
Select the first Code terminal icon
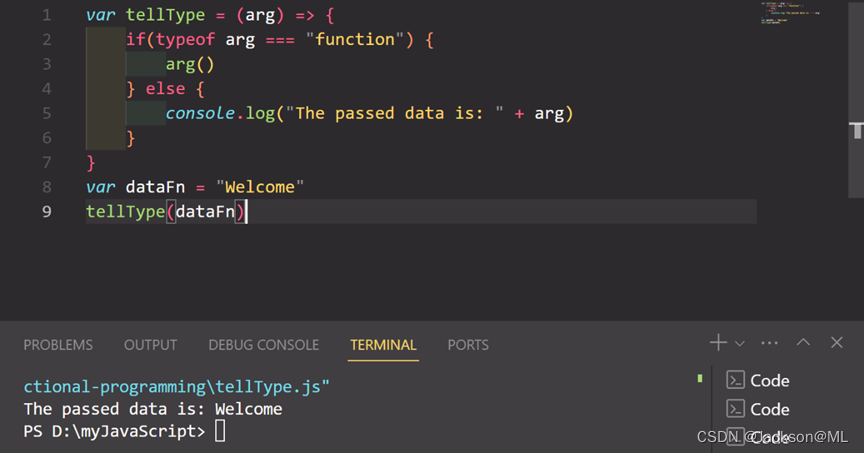(x=735, y=380)
